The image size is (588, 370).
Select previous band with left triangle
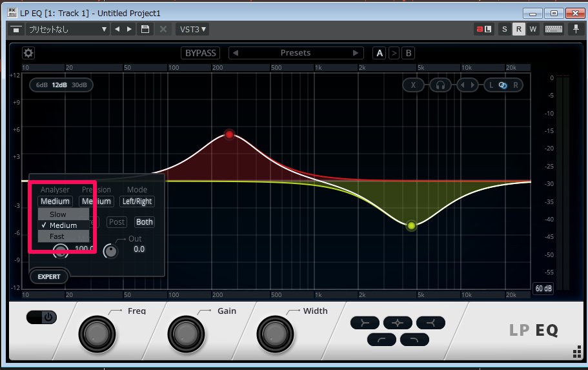pos(462,85)
